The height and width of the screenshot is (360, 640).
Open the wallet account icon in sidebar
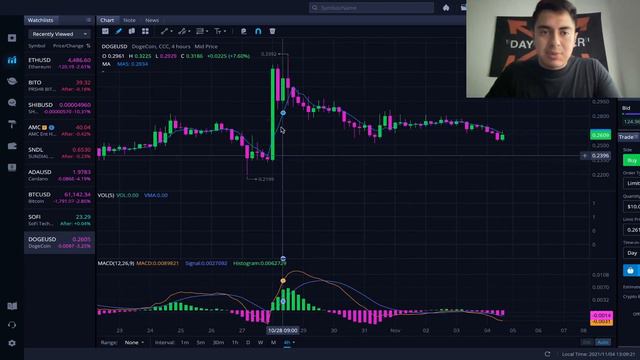coord(12,146)
